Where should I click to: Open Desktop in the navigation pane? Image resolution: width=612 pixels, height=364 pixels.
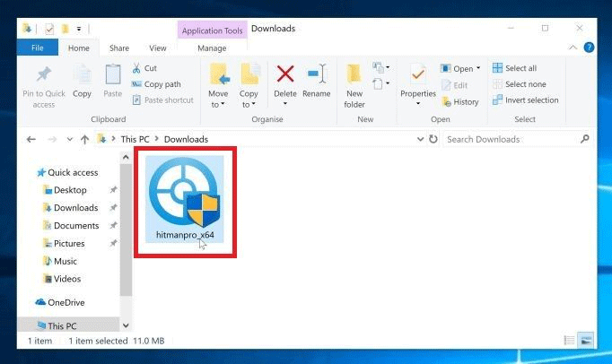tap(65, 190)
